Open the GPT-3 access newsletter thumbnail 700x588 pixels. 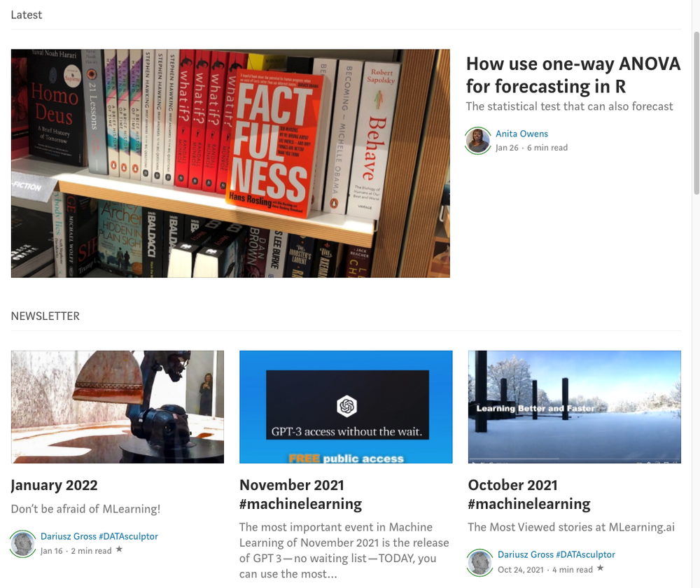pyautogui.click(x=346, y=407)
